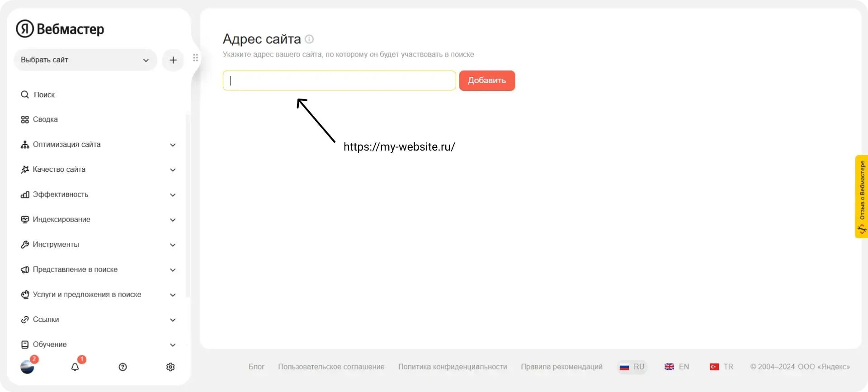Open the Представление в поиске section label
The image size is (868, 392).
(x=75, y=269)
